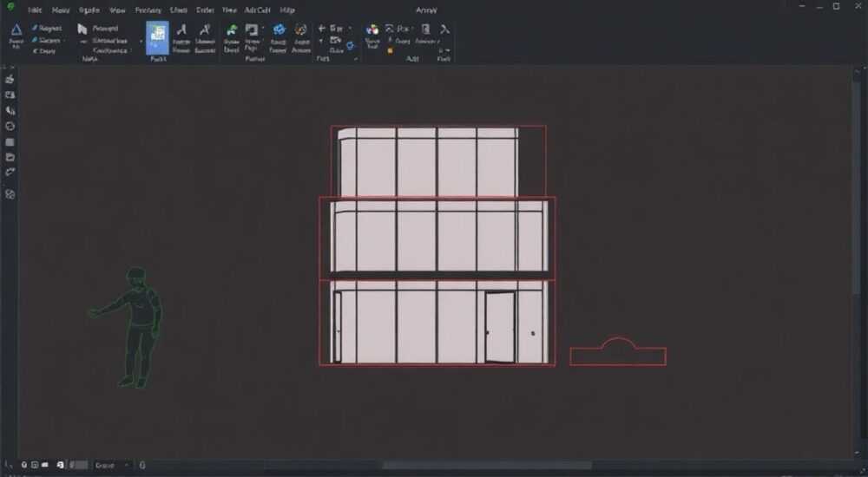Open the AddCad menu
The height and width of the screenshot is (477, 868).
258,10
